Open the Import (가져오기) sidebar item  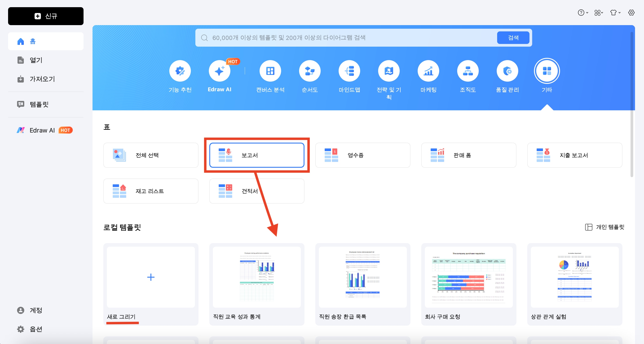point(42,79)
